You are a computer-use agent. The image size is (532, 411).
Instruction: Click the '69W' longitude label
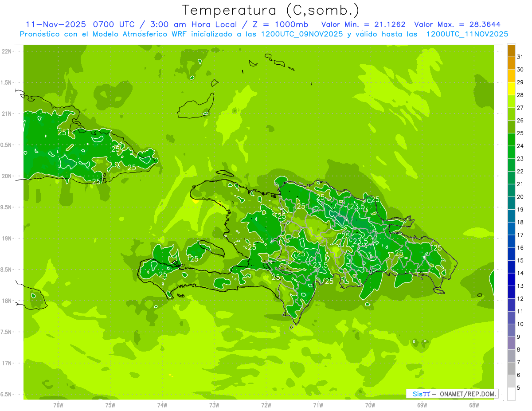coord(422,405)
